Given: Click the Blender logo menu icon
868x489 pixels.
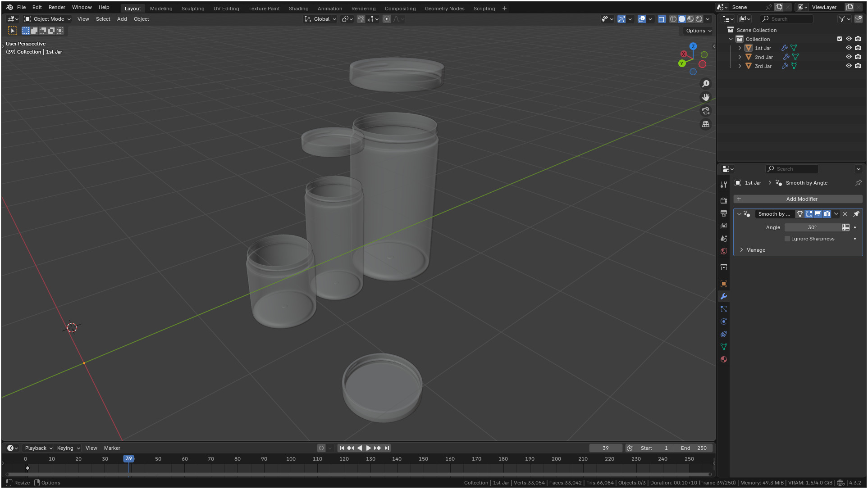Looking at the screenshot, I should pyautogui.click(x=9, y=7).
